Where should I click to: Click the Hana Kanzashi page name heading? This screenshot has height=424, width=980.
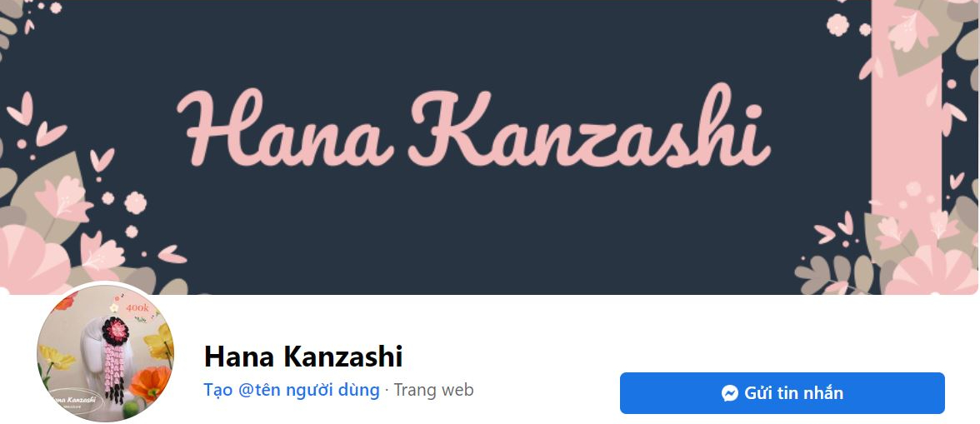[303, 357]
